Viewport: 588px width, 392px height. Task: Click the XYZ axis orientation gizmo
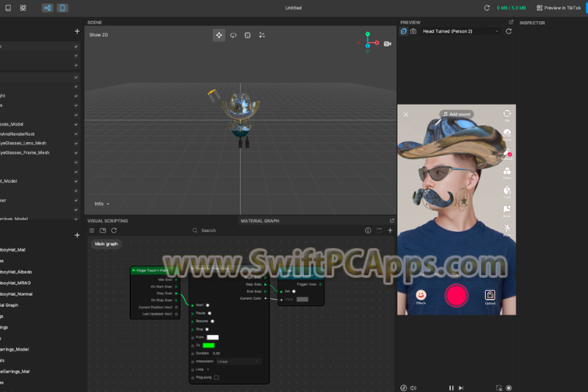click(368, 42)
